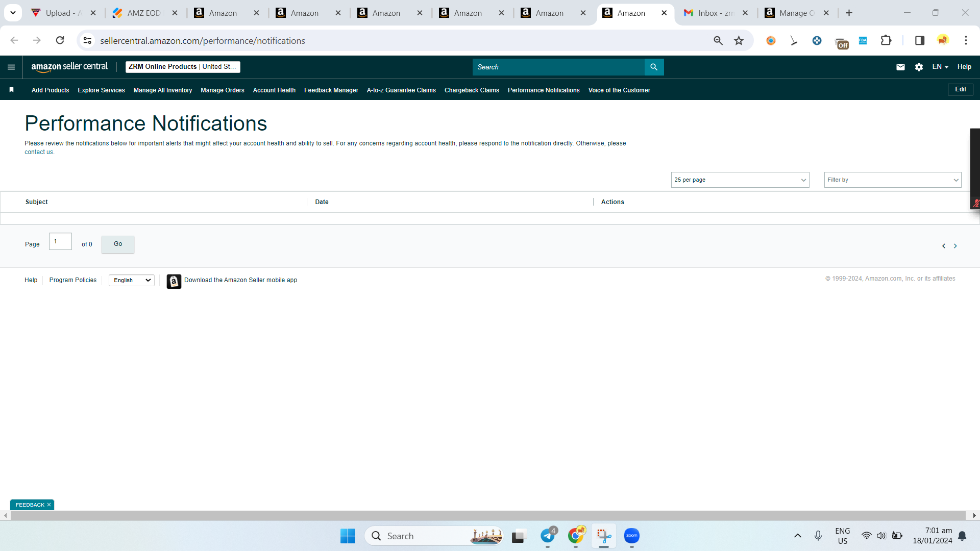980x551 pixels.
Task: Click the Seller Central search field
Action: (x=558, y=67)
